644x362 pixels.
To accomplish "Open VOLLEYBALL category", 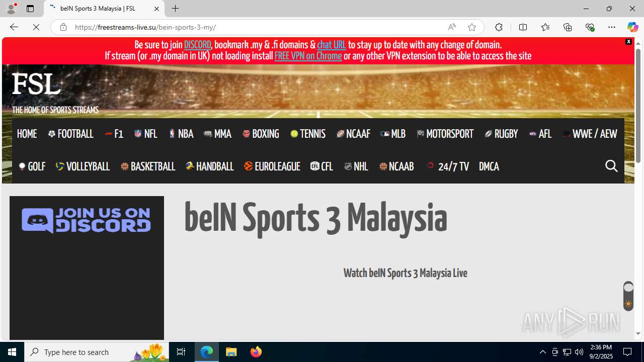I will pyautogui.click(x=83, y=166).
